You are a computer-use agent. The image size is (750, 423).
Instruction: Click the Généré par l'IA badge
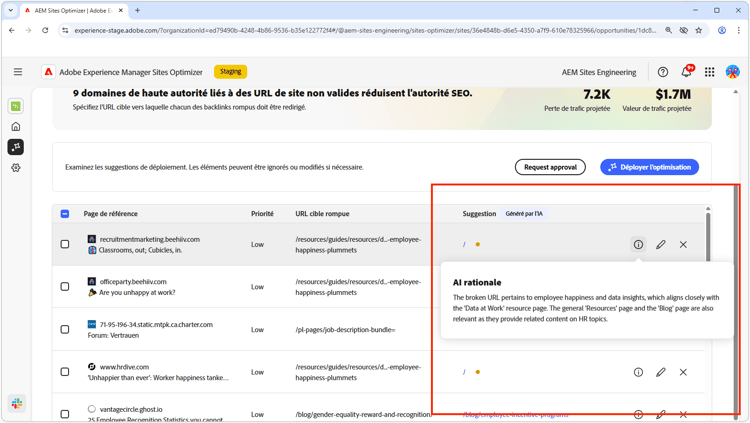(x=524, y=214)
